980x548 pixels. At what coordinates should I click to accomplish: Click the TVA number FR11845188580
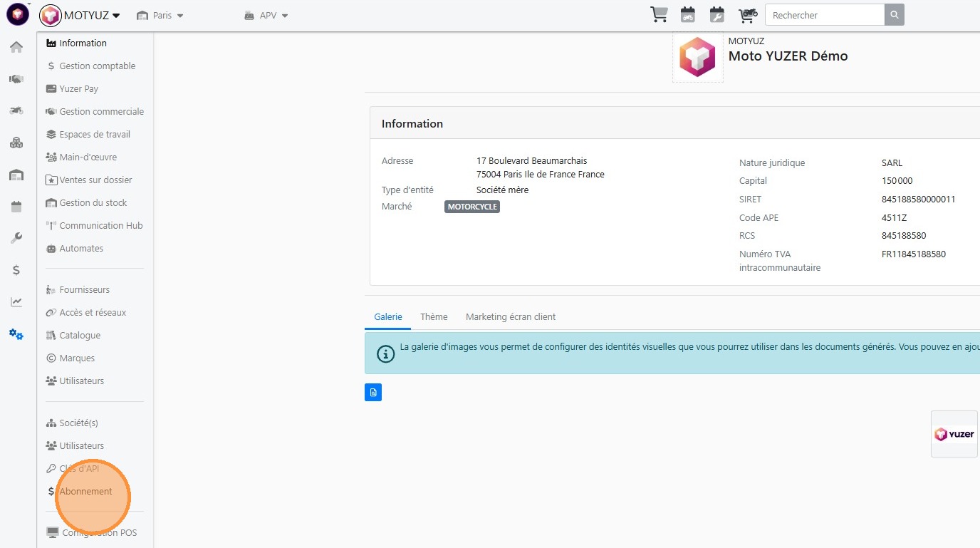point(914,254)
